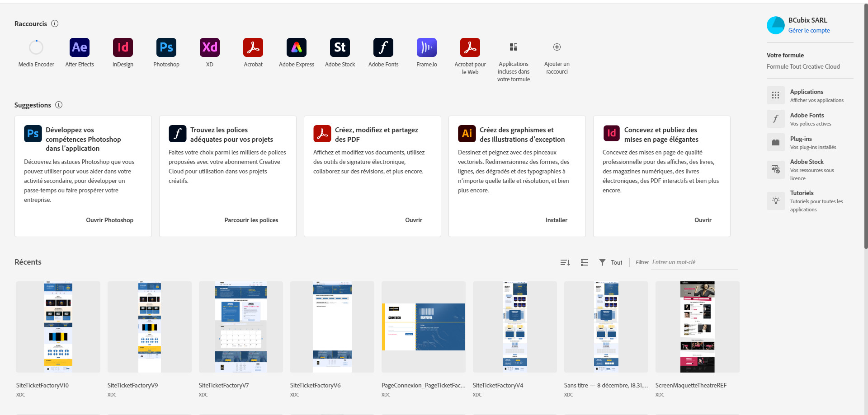The image size is (868, 415).
Task: Open the Media Encoder shortcut
Action: click(36, 47)
